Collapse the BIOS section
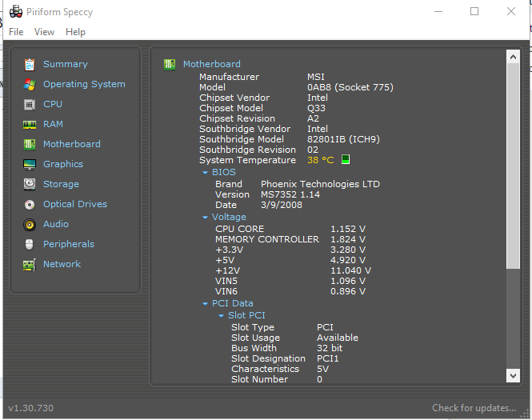 click(205, 173)
